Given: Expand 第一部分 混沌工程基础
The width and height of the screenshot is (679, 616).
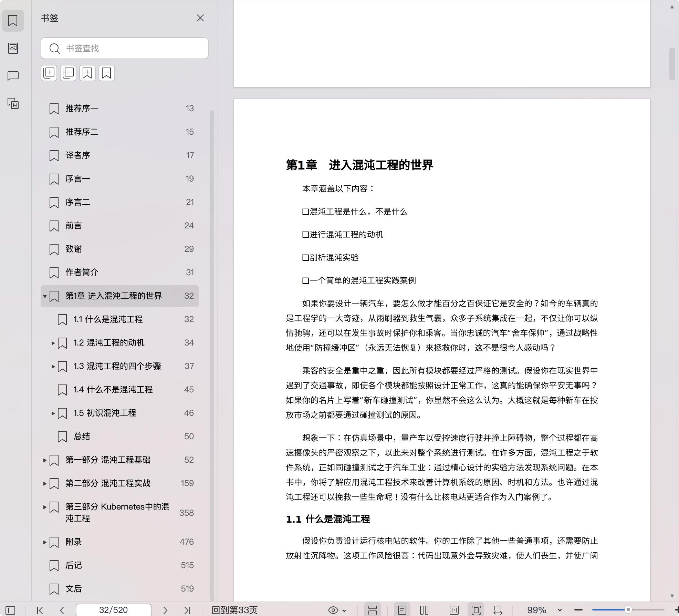Looking at the screenshot, I should coord(45,460).
